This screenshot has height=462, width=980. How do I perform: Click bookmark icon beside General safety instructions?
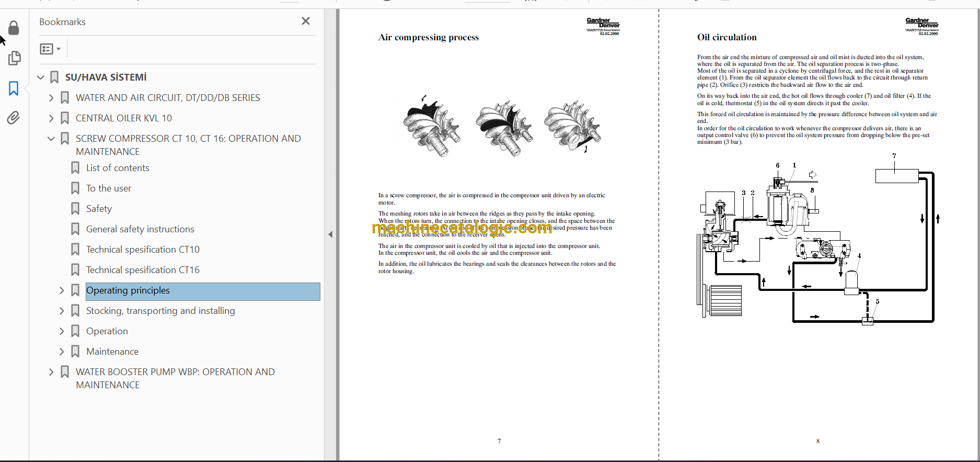75,229
